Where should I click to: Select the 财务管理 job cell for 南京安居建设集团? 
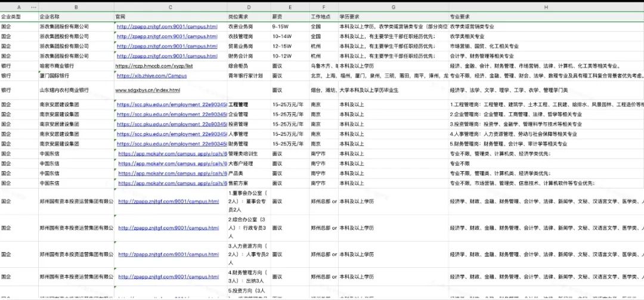(x=249, y=144)
